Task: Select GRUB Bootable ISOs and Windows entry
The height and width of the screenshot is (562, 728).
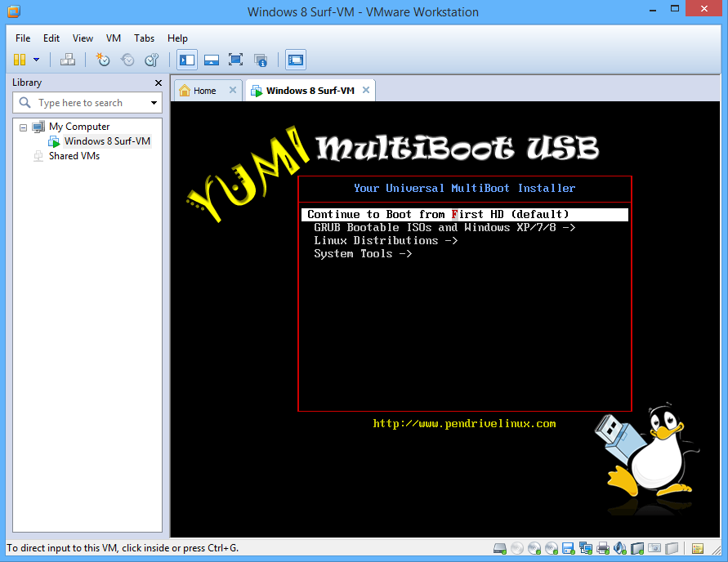Action: [444, 227]
